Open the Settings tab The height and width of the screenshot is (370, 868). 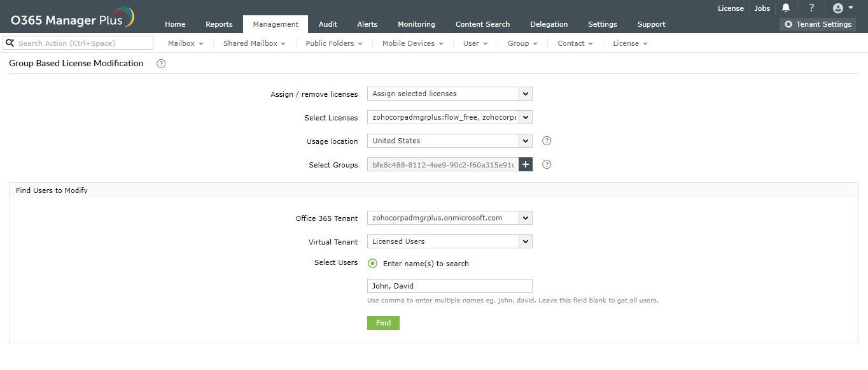(603, 24)
